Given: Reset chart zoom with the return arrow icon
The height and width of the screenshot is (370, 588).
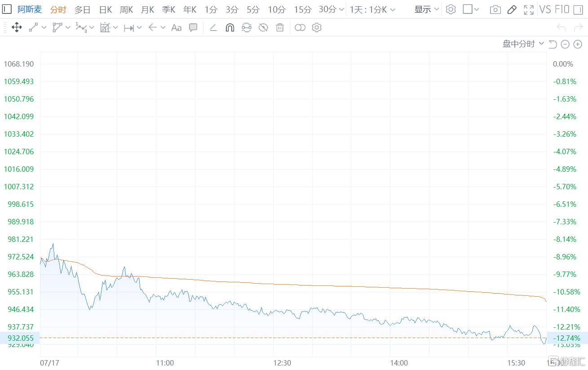Looking at the screenshot, I should tap(553, 44).
